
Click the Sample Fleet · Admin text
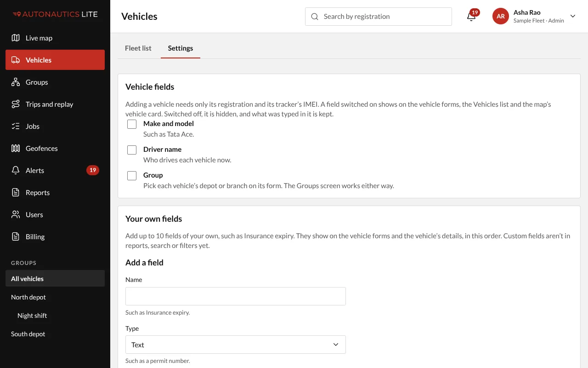[x=538, y=21]
